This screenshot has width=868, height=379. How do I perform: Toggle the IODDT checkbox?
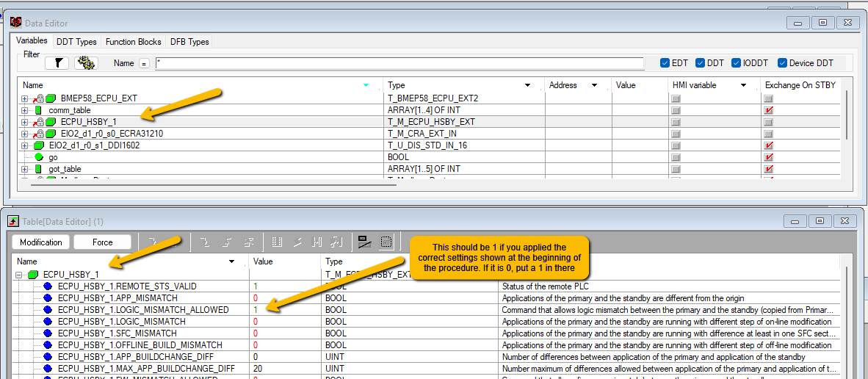click(736, 63)
